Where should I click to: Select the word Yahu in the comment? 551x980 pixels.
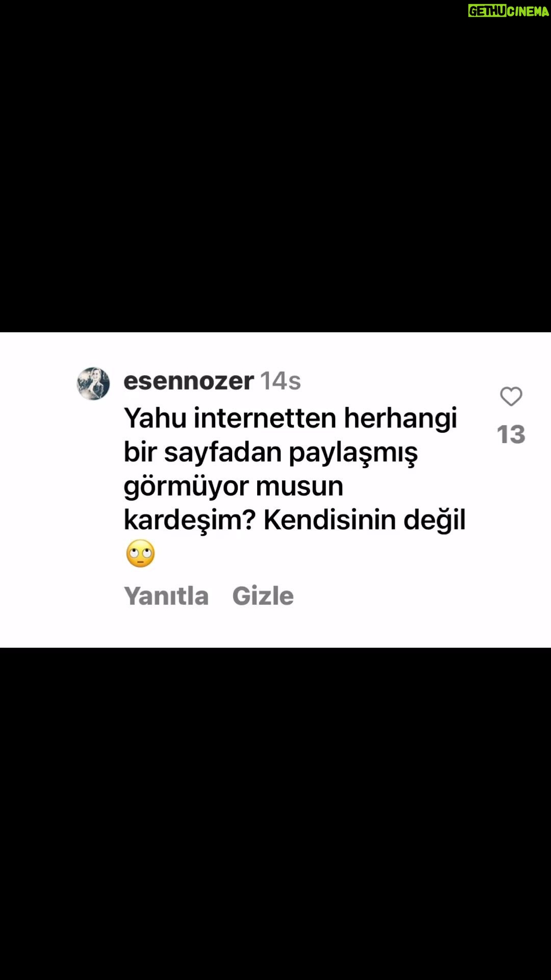(155, 418)
